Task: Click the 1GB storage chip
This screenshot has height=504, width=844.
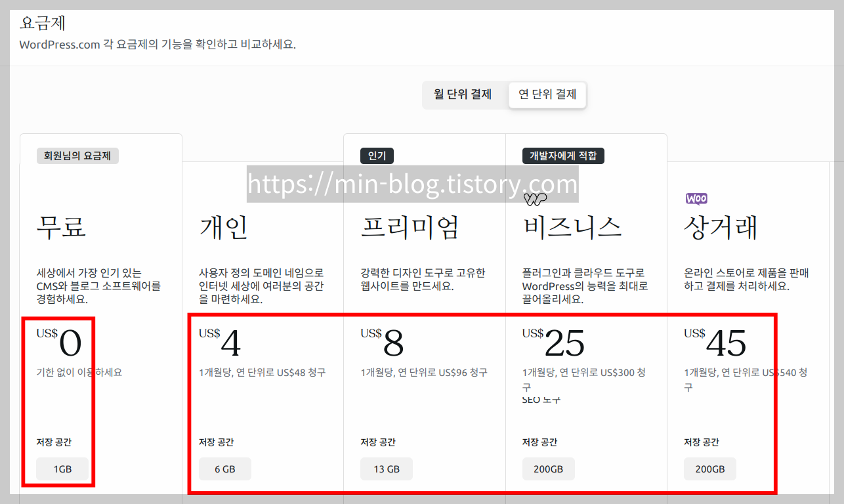Action: [x=63, y=469]
